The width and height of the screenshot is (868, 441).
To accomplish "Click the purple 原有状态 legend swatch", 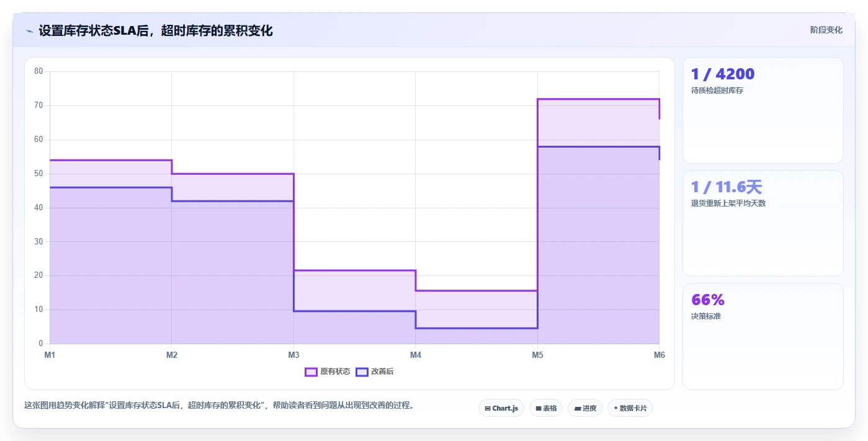I will pos(311,372).
